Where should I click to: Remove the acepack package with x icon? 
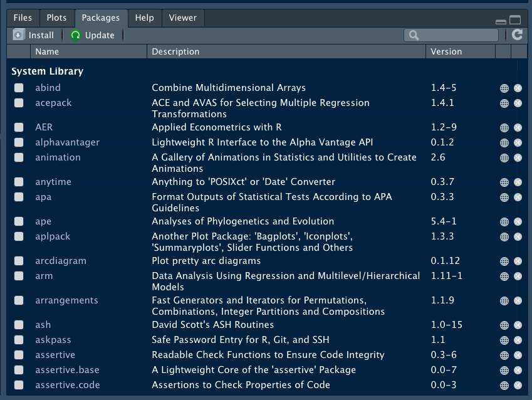click(518, 103)
